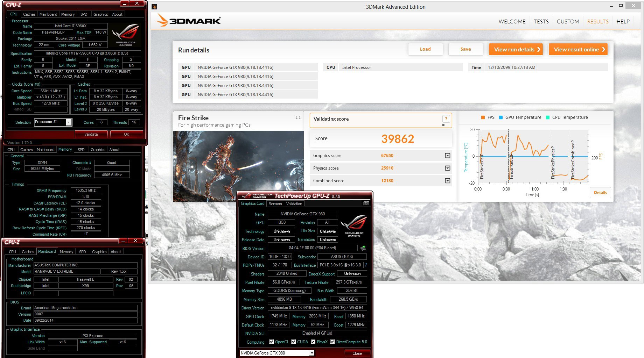
Task: Click the orange FPS legend swatch
Action: click(483, 117)
